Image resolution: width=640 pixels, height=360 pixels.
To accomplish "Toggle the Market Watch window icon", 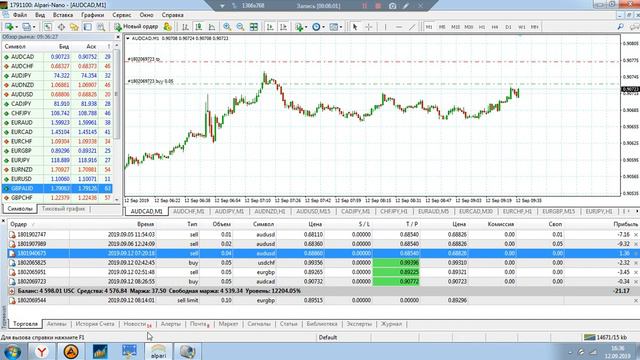I will click(x=48, y=27).
